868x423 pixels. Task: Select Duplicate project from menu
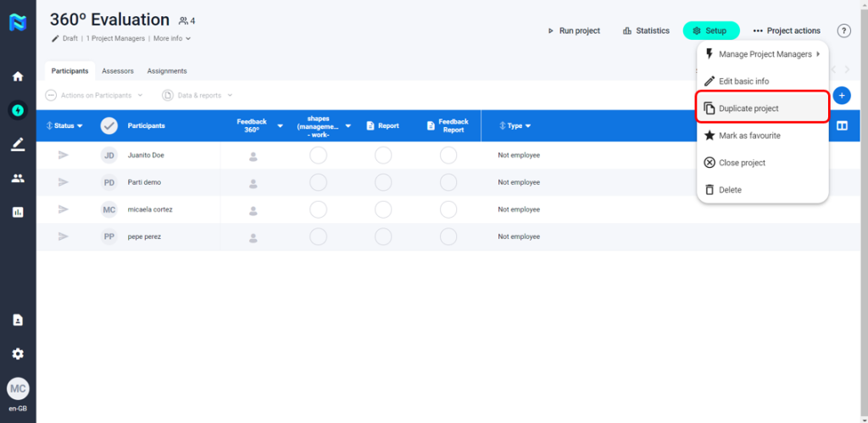pyautogui.click(x=761, y=109)
